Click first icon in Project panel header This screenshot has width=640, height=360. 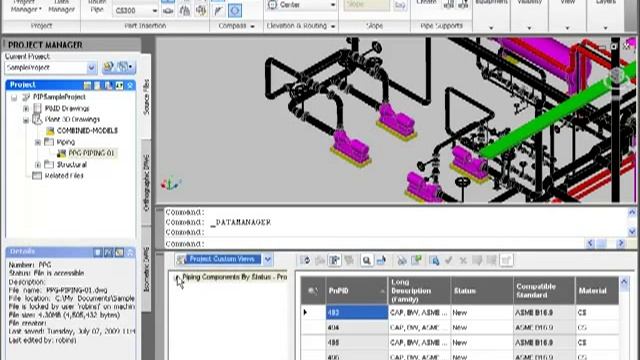(x=87, y=85)
